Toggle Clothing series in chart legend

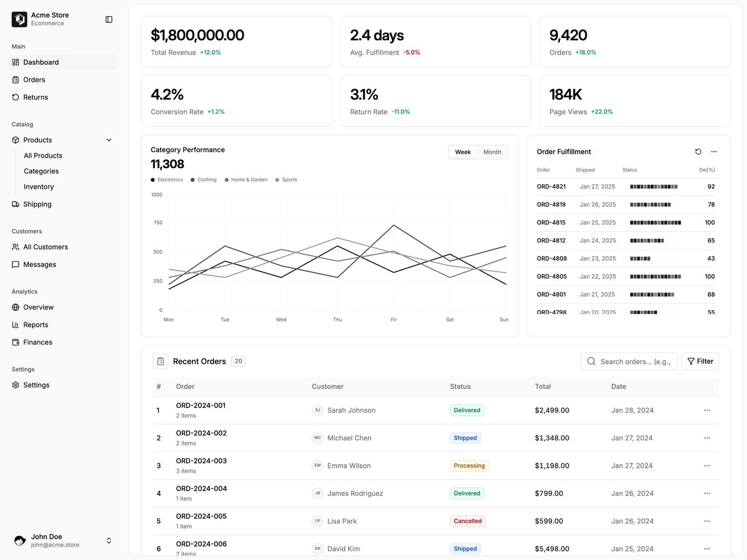tap(204, 180)
